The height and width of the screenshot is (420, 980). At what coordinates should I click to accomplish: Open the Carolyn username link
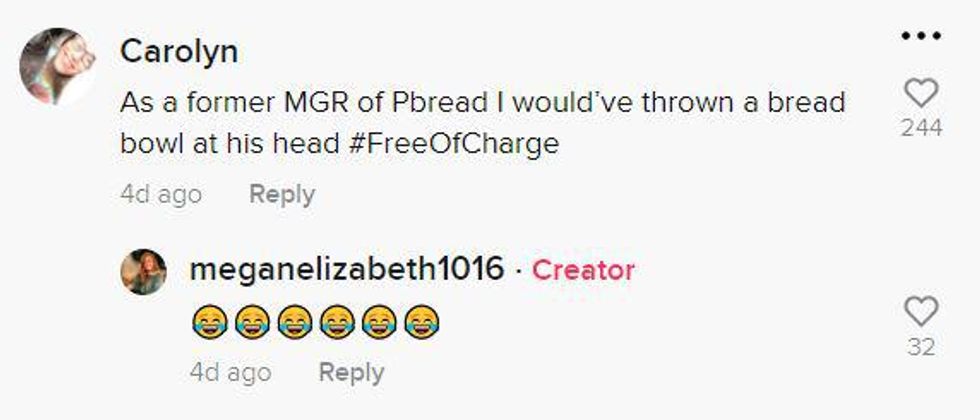pyautogui.click(x=179, y=51)
